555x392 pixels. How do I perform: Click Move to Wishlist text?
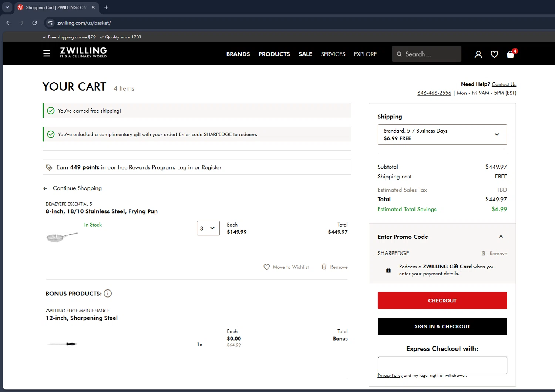291,267
